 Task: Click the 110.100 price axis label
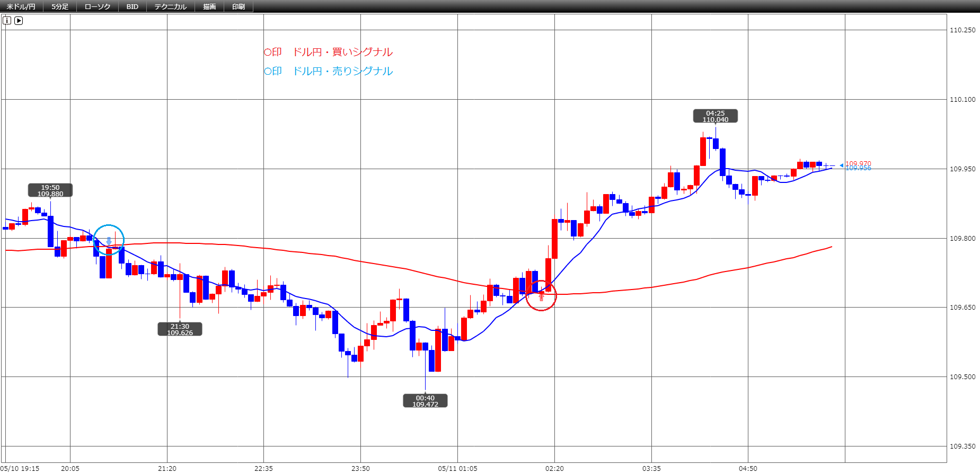(963, 99)
